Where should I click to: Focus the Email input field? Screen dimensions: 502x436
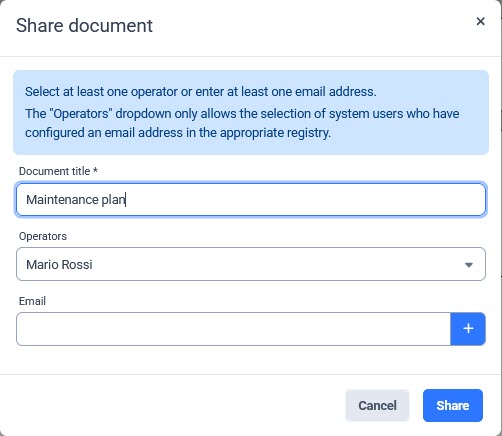233,329
